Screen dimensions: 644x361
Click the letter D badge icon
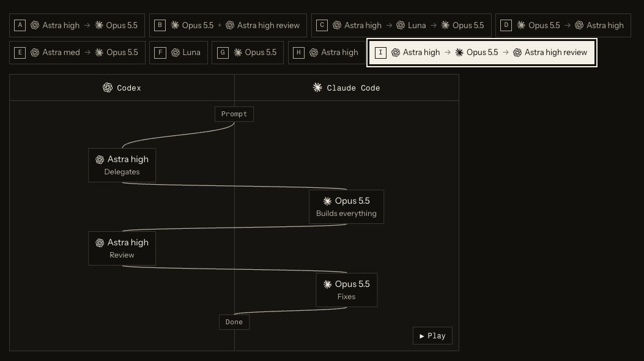(506, 26)
